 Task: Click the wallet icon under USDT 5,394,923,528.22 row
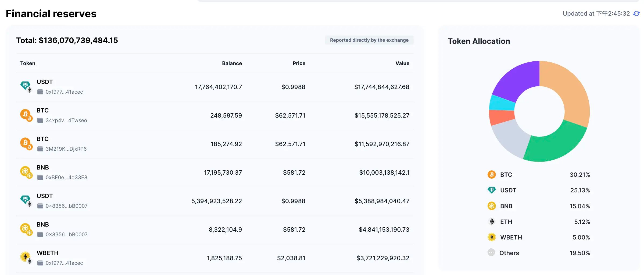pyautogui.click(x=40, y=206)
